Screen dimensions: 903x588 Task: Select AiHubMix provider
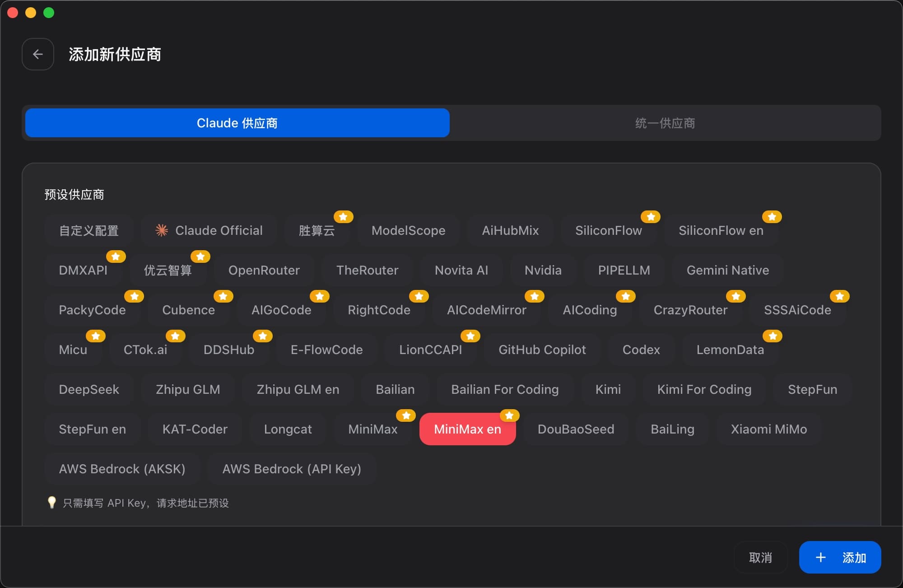tap(510, 230)
